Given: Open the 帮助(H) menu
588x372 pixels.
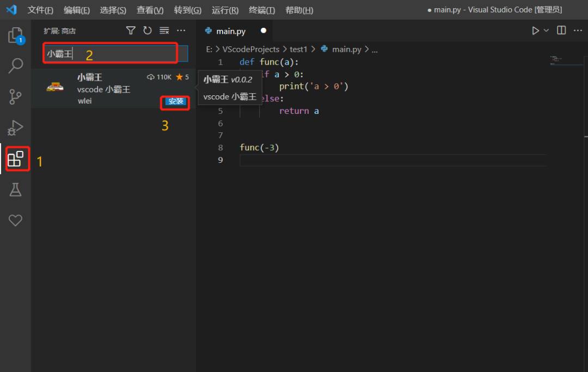Looking at the screenshot, I should pos(299,10).
